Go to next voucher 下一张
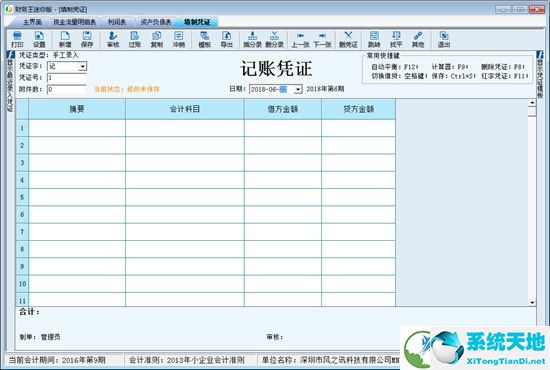The height and width of the screenshot is (370, 550). (322, 39)
